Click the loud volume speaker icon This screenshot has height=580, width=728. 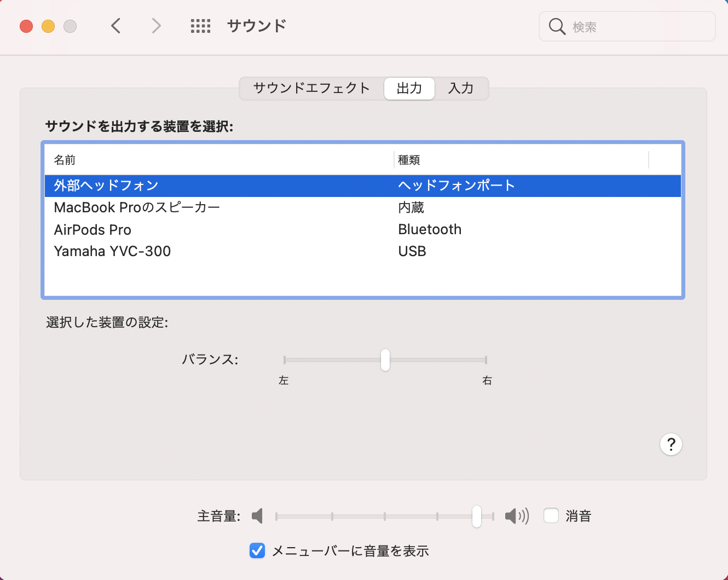pyautogui.click(x=517, y=516)
